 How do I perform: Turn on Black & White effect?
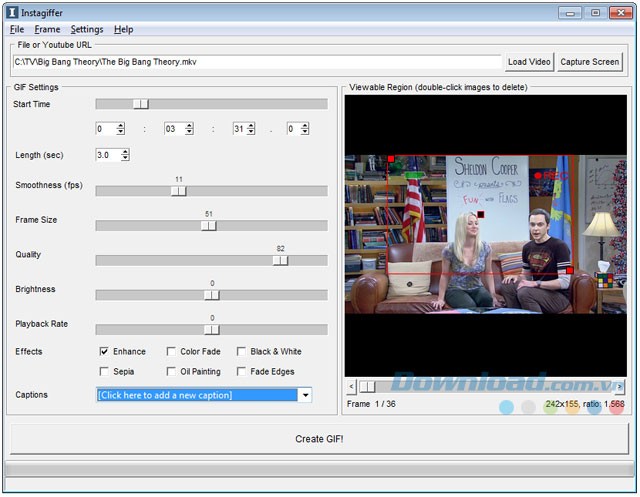242,352
